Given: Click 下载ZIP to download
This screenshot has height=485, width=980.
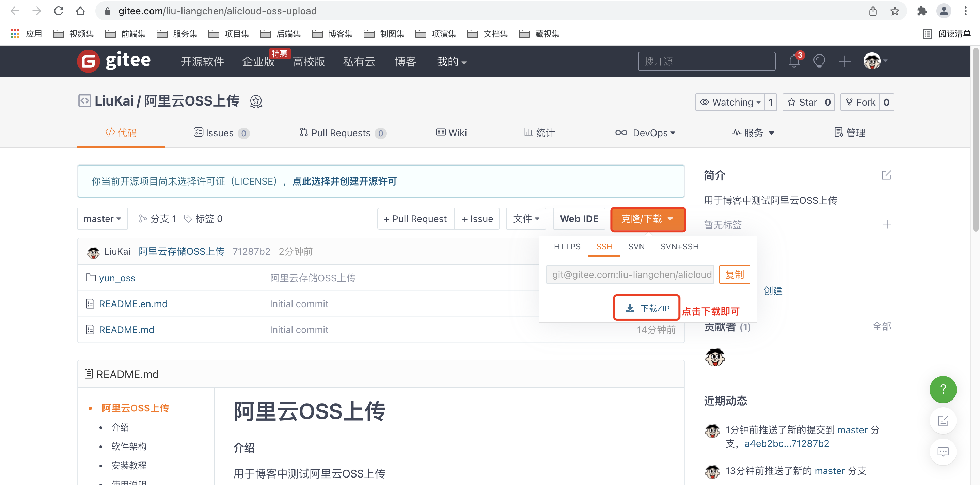Looking at the screenshot, I should click(x=647, y=308).
